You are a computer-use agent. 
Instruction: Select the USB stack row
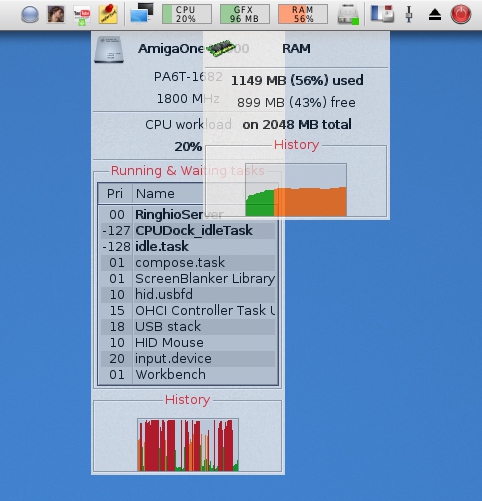188,327
